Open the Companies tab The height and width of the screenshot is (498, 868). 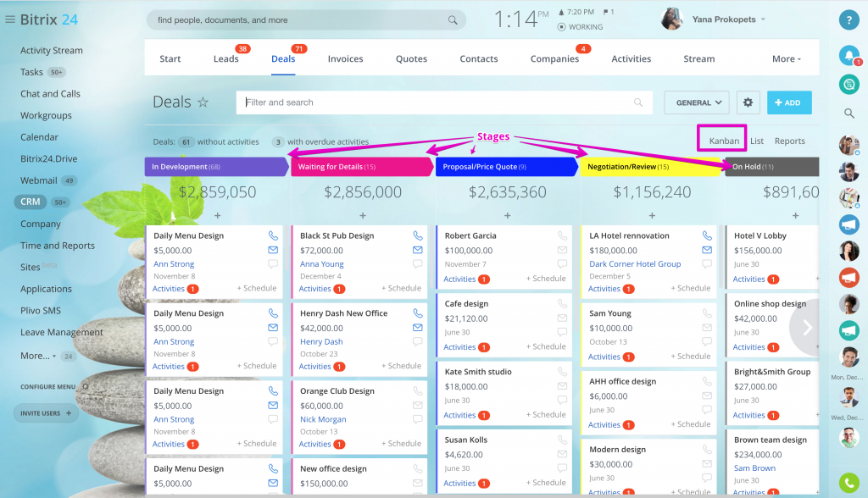coord(554,58)
